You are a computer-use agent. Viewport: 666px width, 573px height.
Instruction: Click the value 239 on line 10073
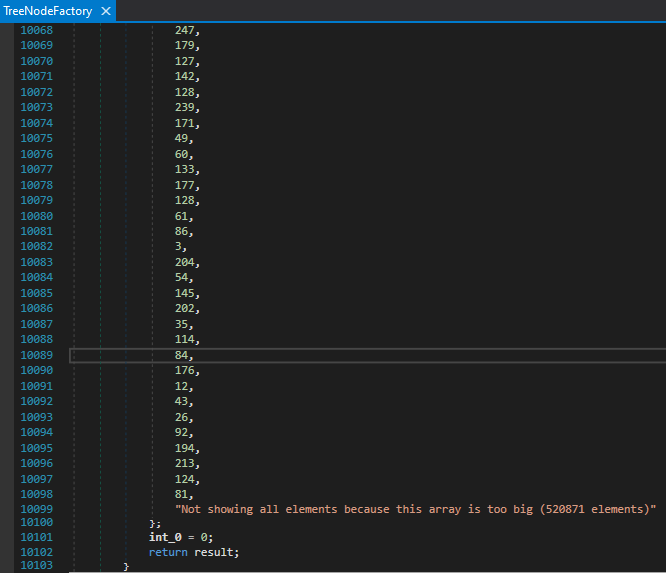pyautogui.click(x=184, y=107)
